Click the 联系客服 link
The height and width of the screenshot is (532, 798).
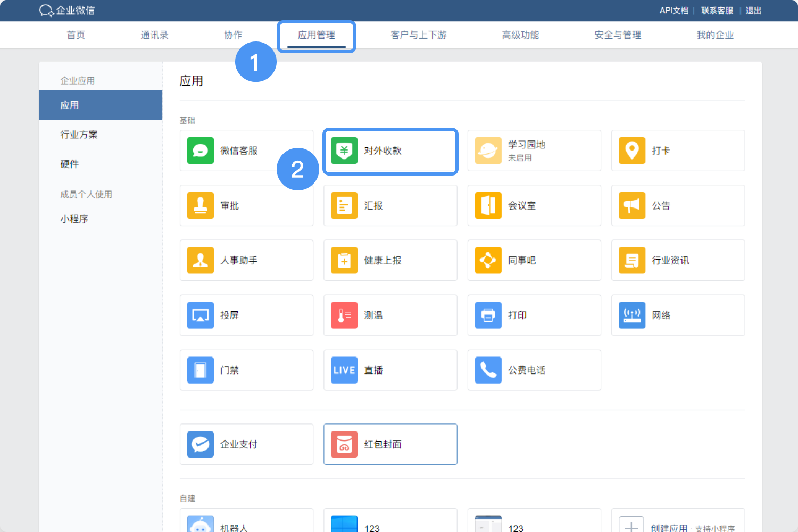coord(717,11)
